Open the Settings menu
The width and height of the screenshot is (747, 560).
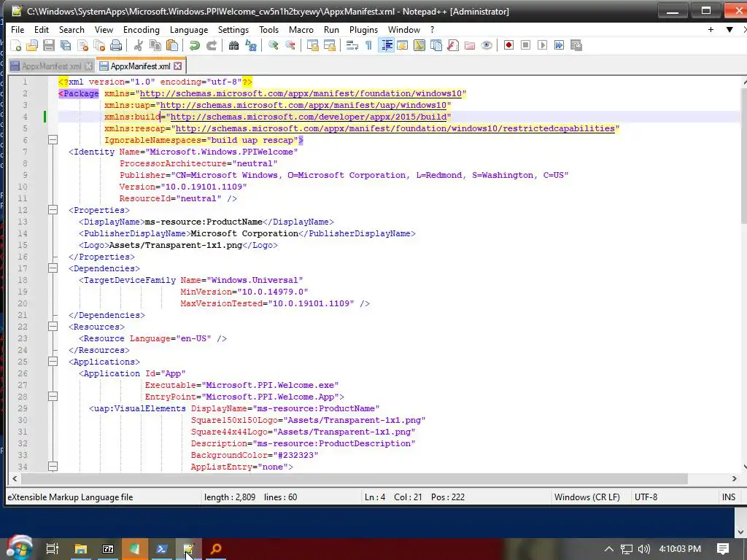coord(233,29)
